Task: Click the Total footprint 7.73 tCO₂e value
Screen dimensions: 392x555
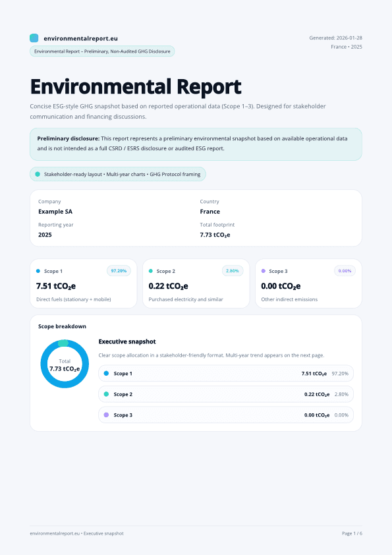Action: click(x=215, y=235)
